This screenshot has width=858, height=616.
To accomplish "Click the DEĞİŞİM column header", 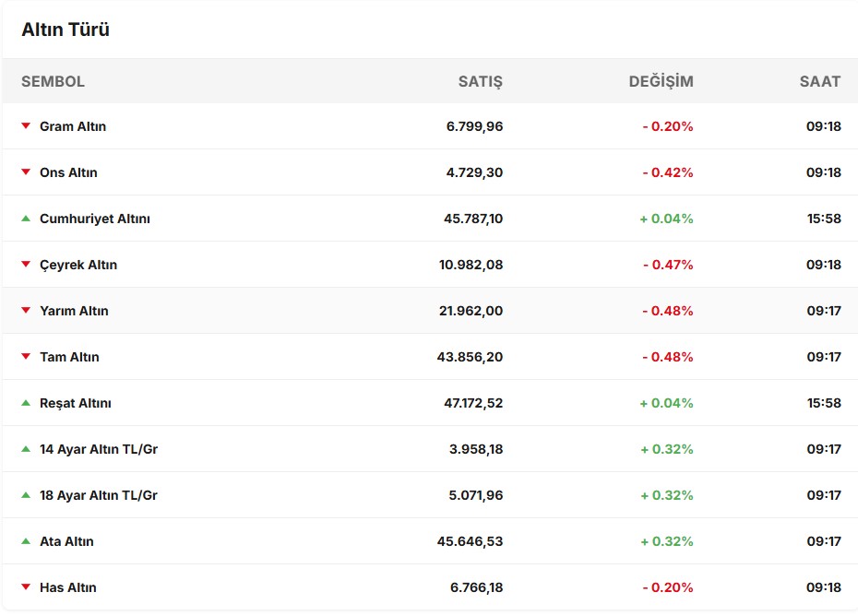I will pos(661,81).
